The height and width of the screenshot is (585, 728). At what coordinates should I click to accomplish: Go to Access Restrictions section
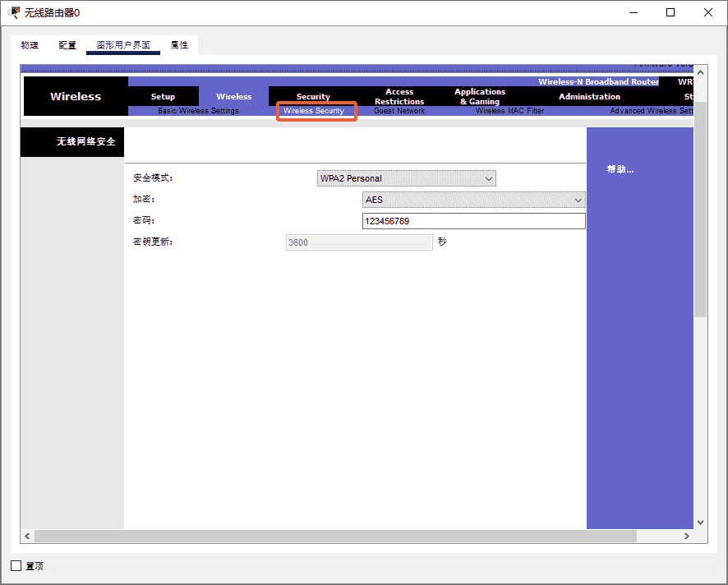(399, 97)
